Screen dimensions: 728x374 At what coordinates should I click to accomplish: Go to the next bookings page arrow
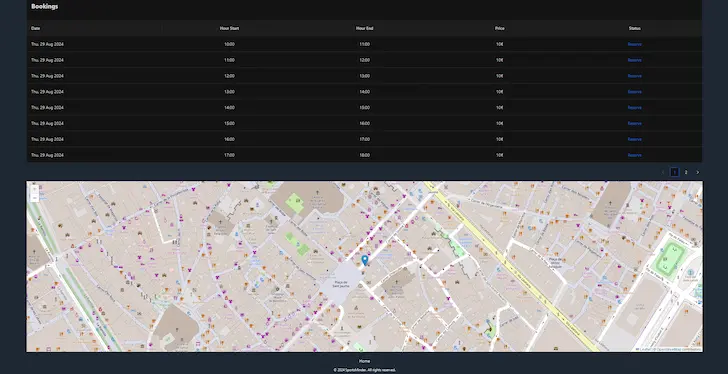click(x=697, y=172)
